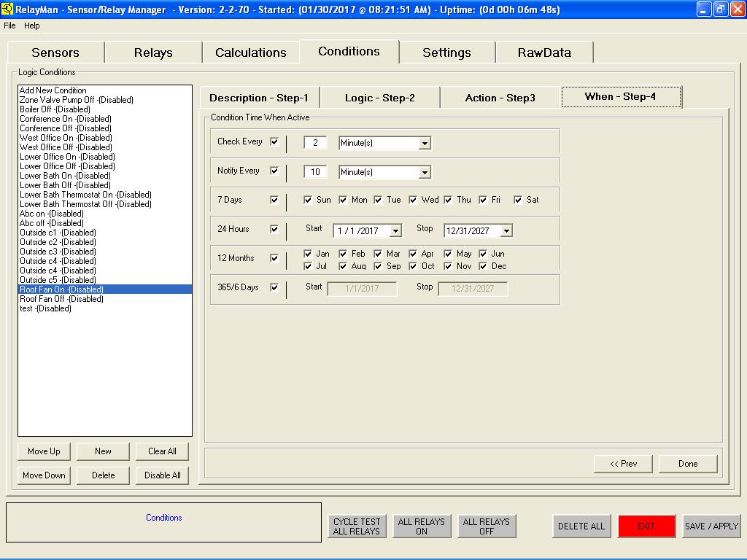This screenshot has height=560, width=747.
Task: Disable the 365/6 Days checkbox
Action: pyautogui.click(x=274, y=287)
